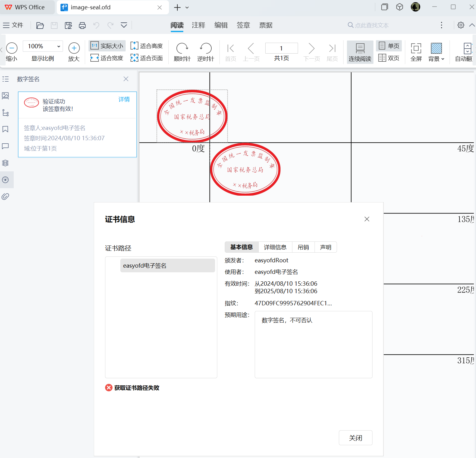The image size is (476, 458).
Task: Enable 适合宽度 fit-to-width mode
Action: click(x=107, y=58)
